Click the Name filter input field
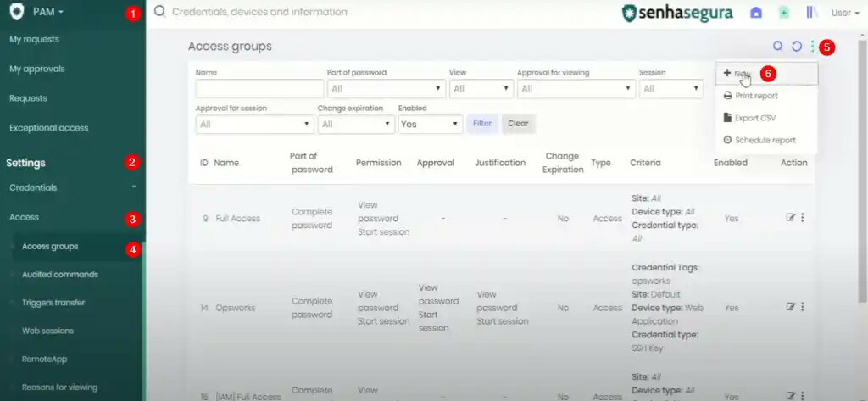The width and height of the screenshot is (868, 401). (x=259, y=88)
